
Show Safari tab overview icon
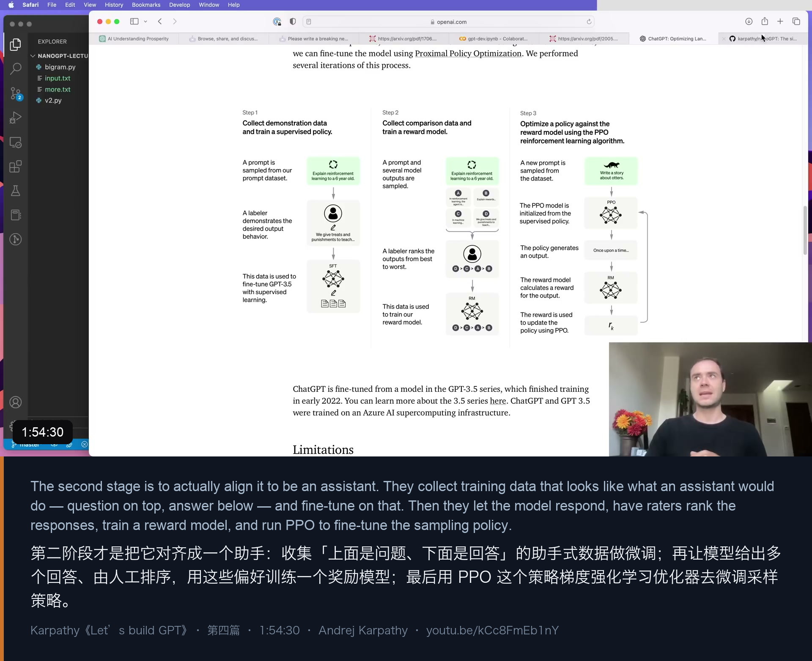796,22
